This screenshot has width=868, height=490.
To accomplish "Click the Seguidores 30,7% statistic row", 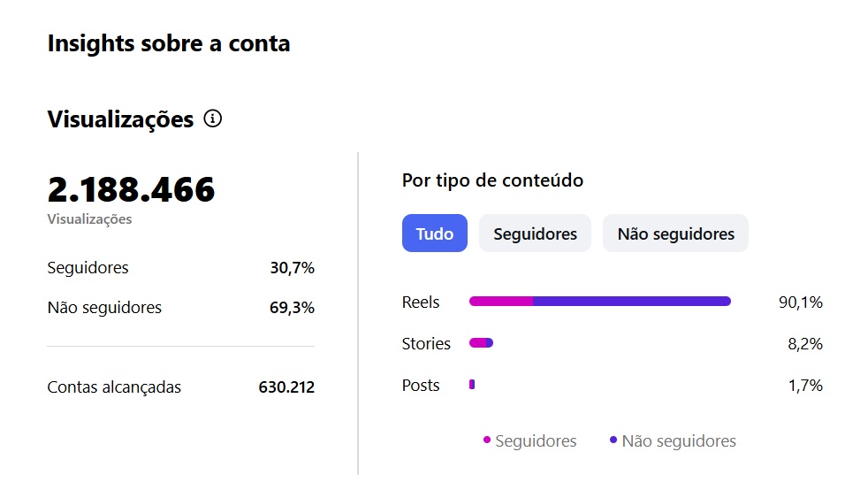I will [180, 268].
